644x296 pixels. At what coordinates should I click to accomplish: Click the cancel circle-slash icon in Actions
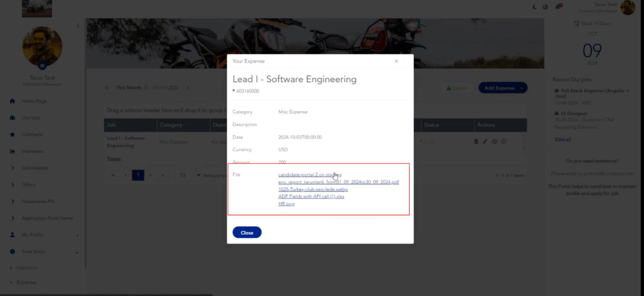pyautogui.click(x=494, y=142)
